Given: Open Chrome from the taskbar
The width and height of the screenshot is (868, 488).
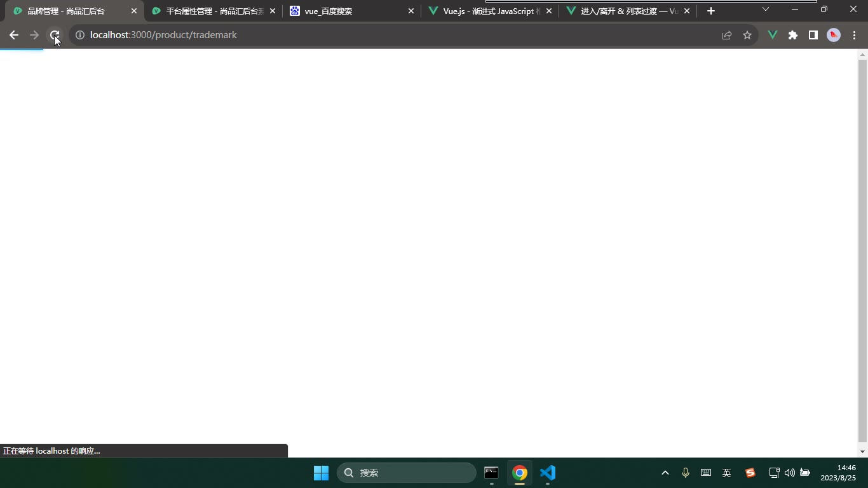Looking at the screenshot, I should click(520, 473).
